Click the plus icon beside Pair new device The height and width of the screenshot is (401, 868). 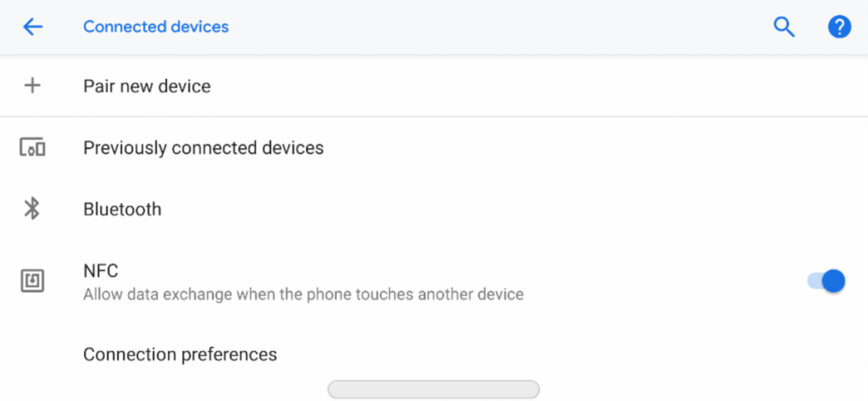point(32,86)
